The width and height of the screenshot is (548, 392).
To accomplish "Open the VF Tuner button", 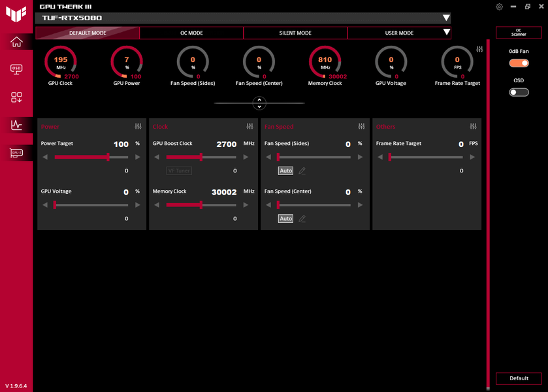I will (x=179, y=171).
